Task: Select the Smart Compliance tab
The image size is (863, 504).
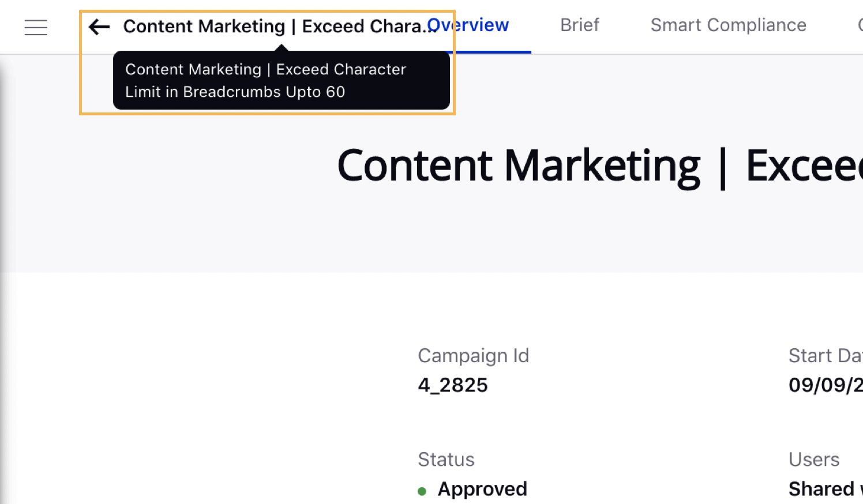Action: 729,25
